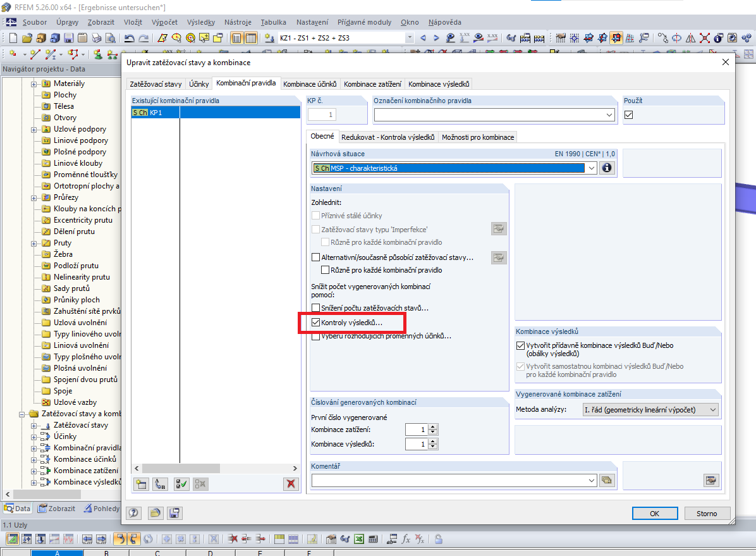Decrease Kombinace výsledků number spinner

coord(433,447)
